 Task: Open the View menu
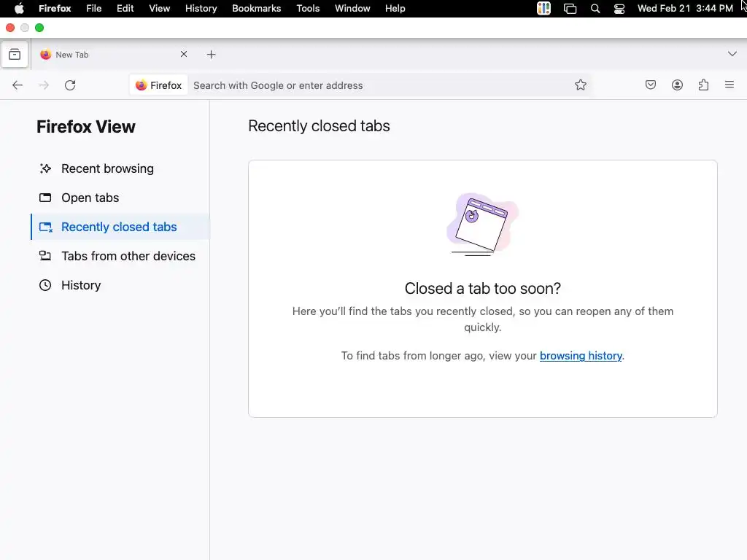coord(160,9)
